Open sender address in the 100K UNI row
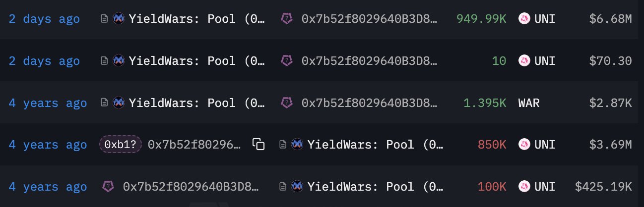The width and height of the screenshot is (644, 207). (191, 187)
